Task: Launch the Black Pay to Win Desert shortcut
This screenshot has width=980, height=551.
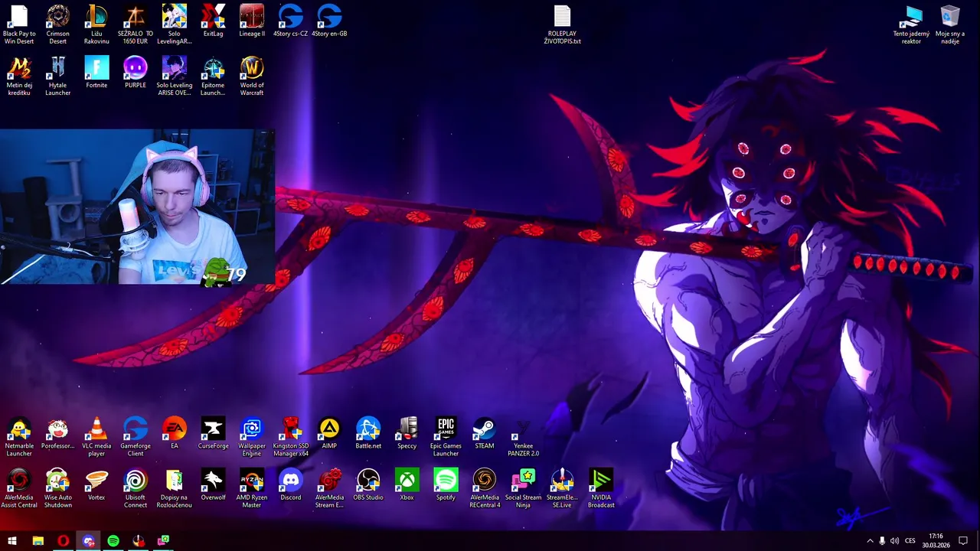Action: click(19, 24)
